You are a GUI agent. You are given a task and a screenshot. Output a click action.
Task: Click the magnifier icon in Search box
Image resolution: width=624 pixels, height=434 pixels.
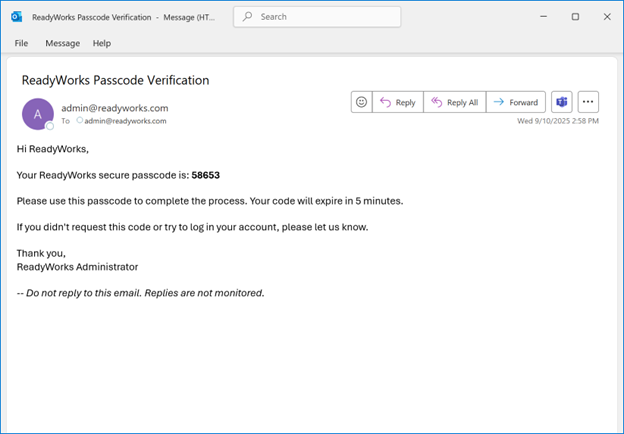click(246, 17)
